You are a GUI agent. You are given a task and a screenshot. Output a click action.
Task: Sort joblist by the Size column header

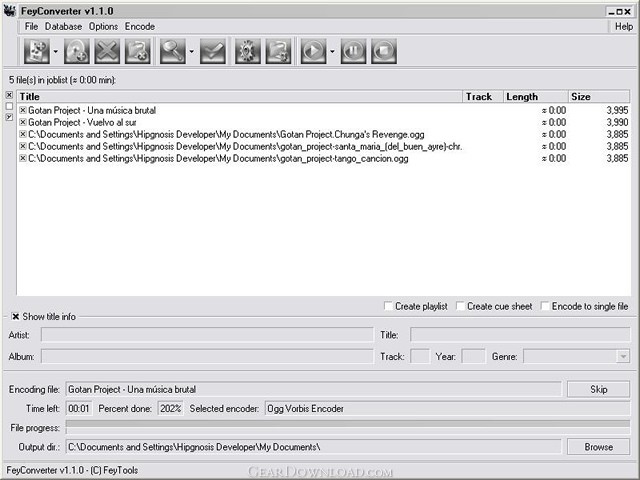click(599, 97)
